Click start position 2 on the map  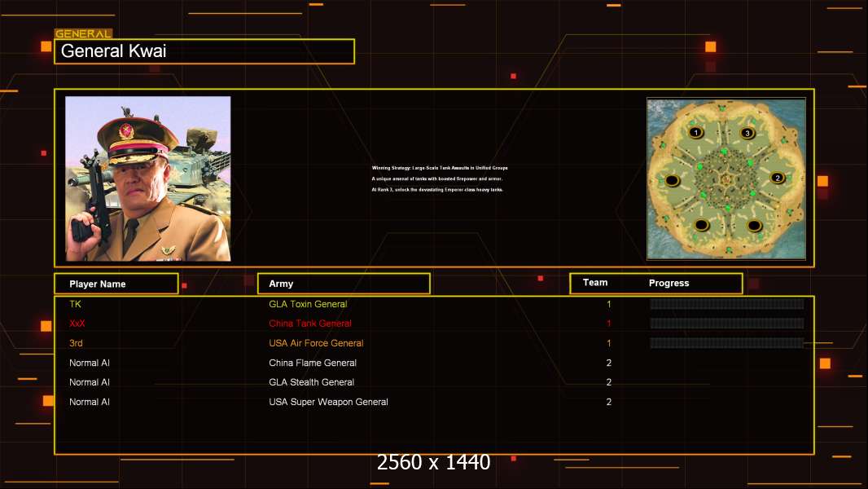[777, 178]
